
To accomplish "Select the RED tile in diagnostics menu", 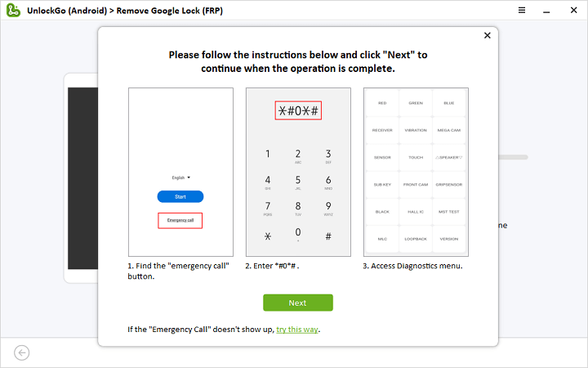I will tap(382, 103).
